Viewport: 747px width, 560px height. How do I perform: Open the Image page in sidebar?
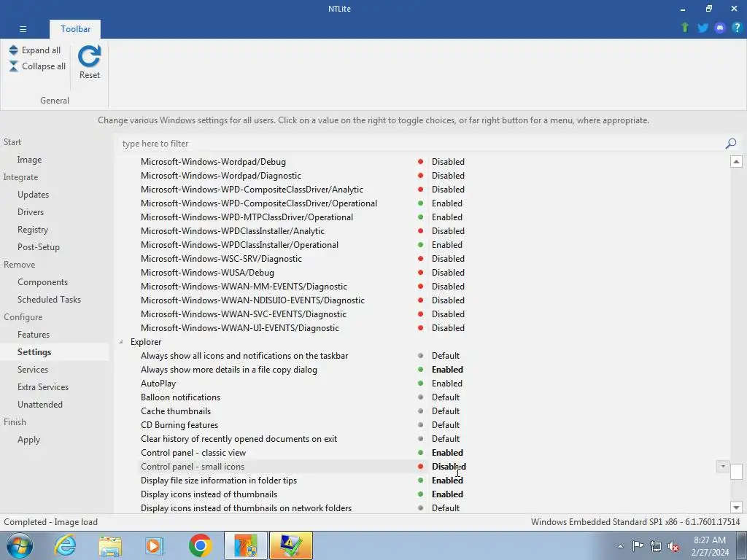[x=29, y=160]
